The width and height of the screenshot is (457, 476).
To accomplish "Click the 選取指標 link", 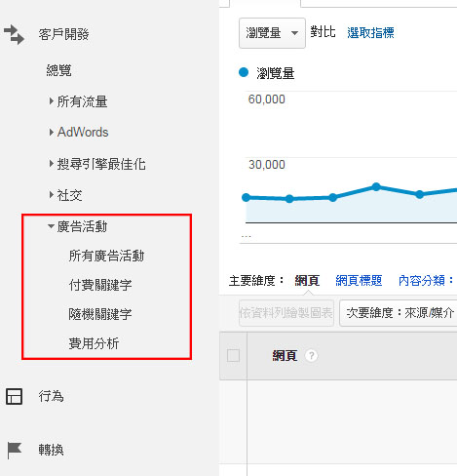I will point(370,33).
